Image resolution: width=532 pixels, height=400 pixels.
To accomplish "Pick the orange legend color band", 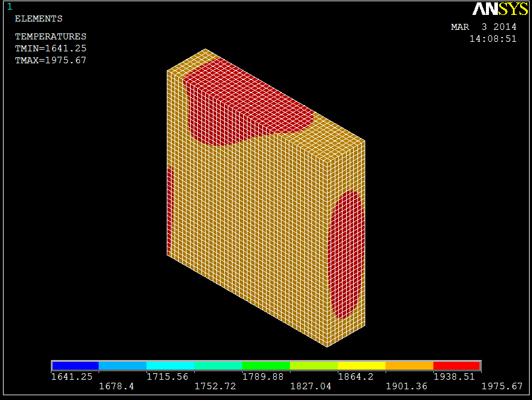I will [x=409, y=365].
